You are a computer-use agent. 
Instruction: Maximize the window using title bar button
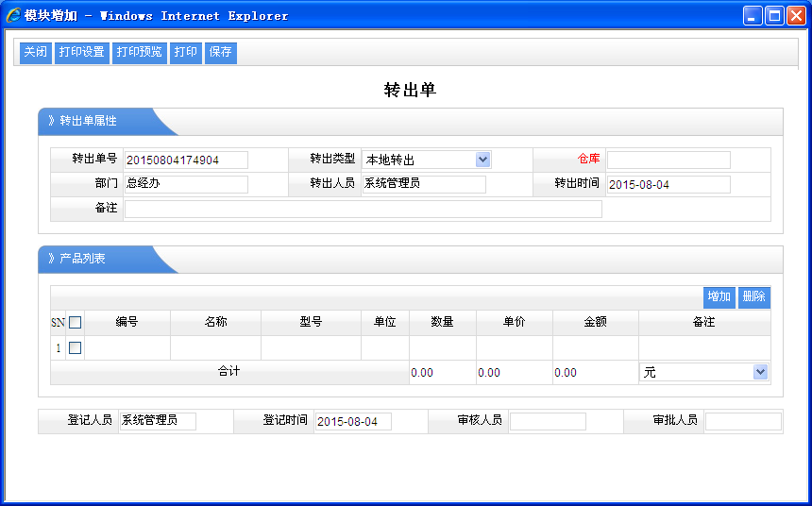(x=774, y=16)
